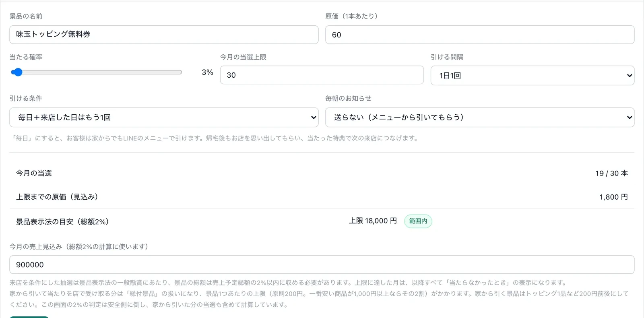644x318 pixels.
Task: Click the 今月の当選 row label
Action: pyautogui.click(x=34, y=173)
